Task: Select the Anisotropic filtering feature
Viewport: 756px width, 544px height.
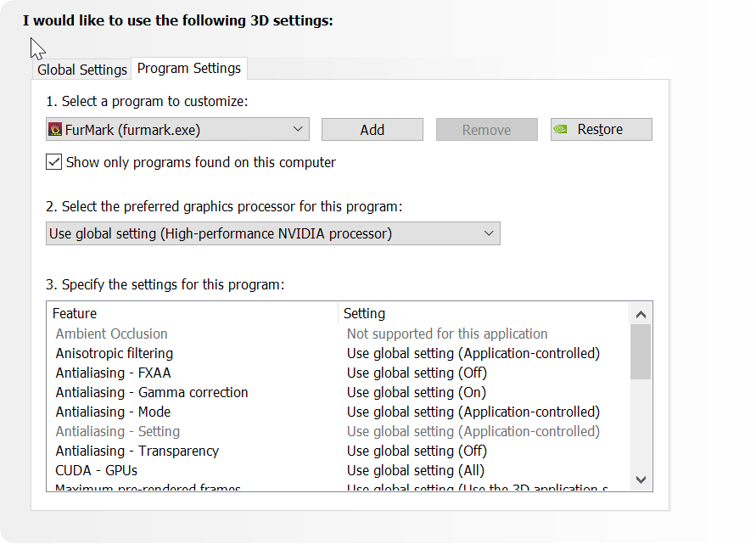Action: point(115,354)
